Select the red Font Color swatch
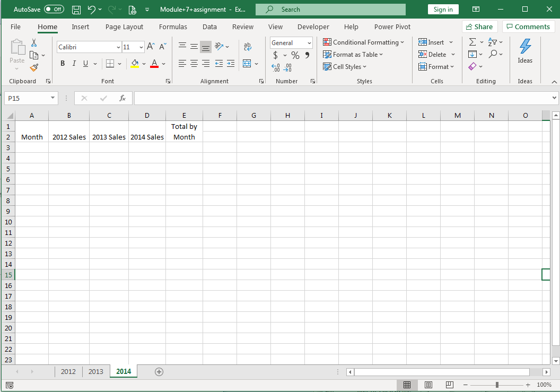Viewport: 560px width, 392px height. coord(154,63)
